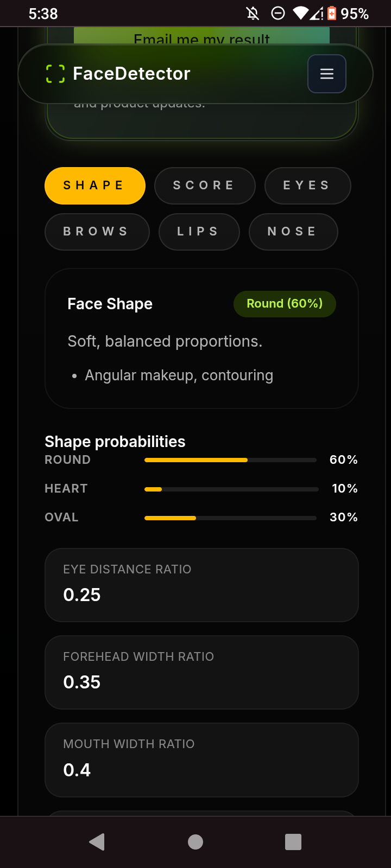Screen dimensions: 391x868
Task: Open the EYES tab
Action: tap(307, 186)
